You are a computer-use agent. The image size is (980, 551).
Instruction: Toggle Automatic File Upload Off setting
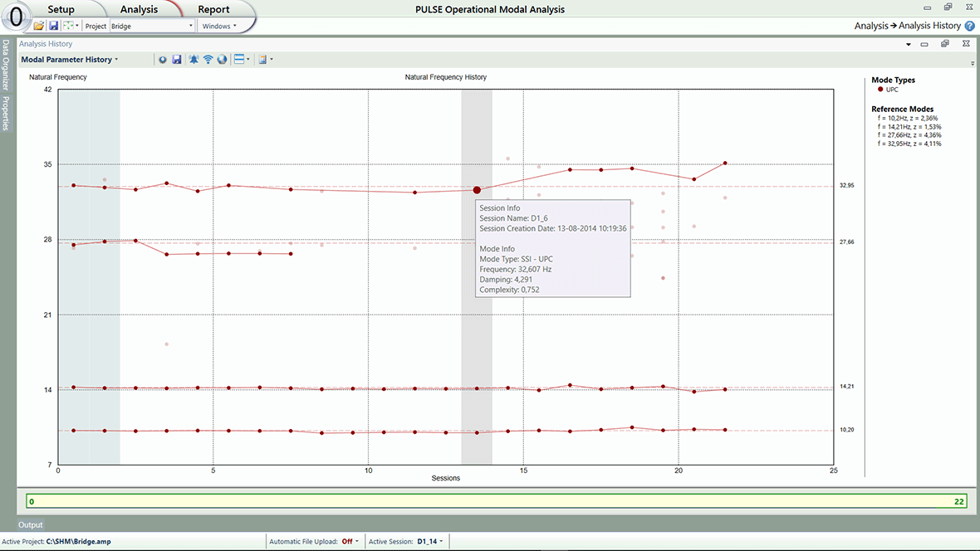(350, 542)
